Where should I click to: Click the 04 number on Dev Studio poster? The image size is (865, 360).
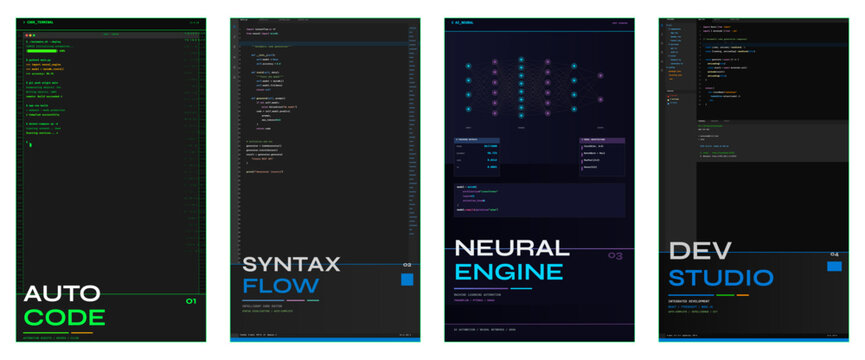coord(834,254)
